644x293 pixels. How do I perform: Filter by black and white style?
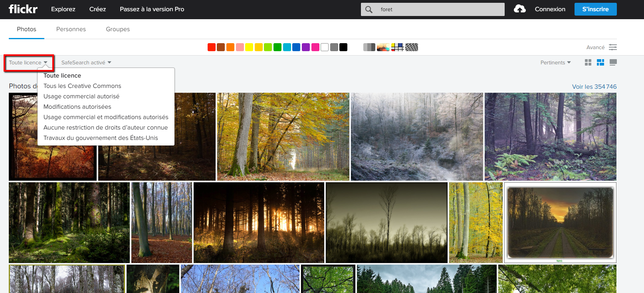click(x=369, y=47)
